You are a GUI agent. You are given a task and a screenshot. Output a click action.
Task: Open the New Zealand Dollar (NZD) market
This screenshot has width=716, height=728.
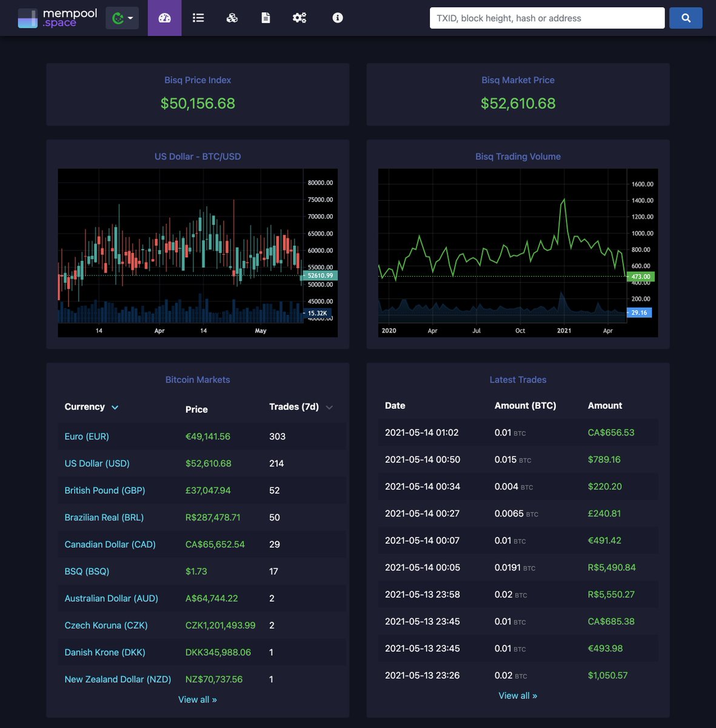point(118,679)
